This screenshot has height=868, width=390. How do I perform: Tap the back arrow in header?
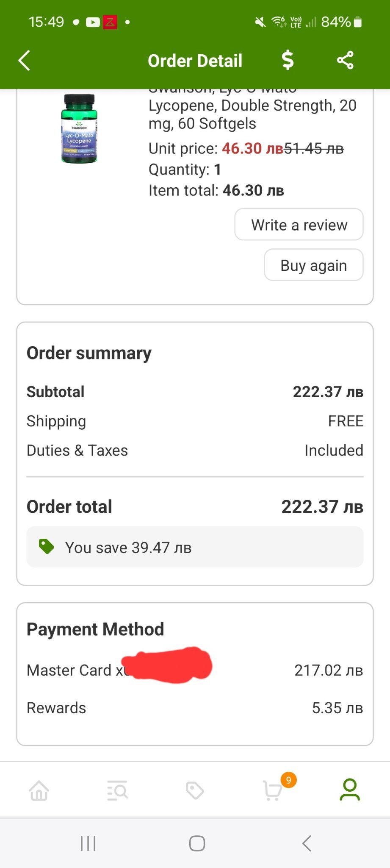(25, 61)
